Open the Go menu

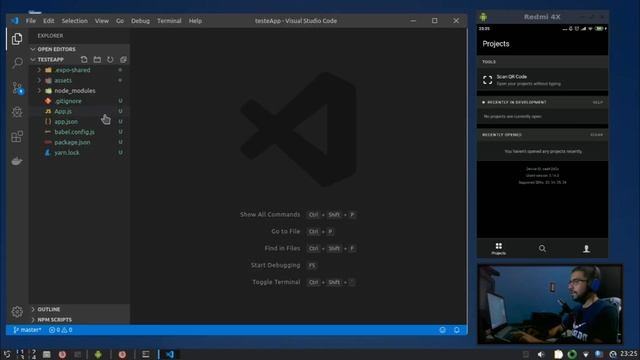[120, 21]
